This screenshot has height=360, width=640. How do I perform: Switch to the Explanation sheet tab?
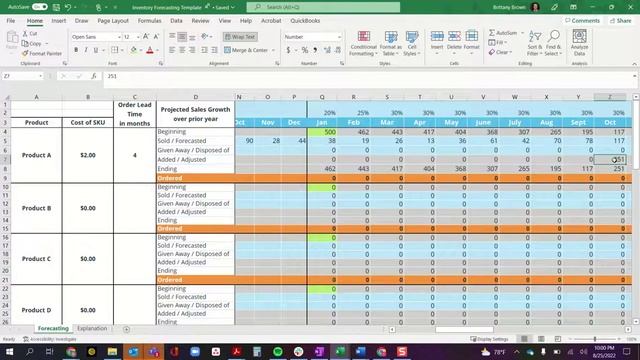pos(92,328)
